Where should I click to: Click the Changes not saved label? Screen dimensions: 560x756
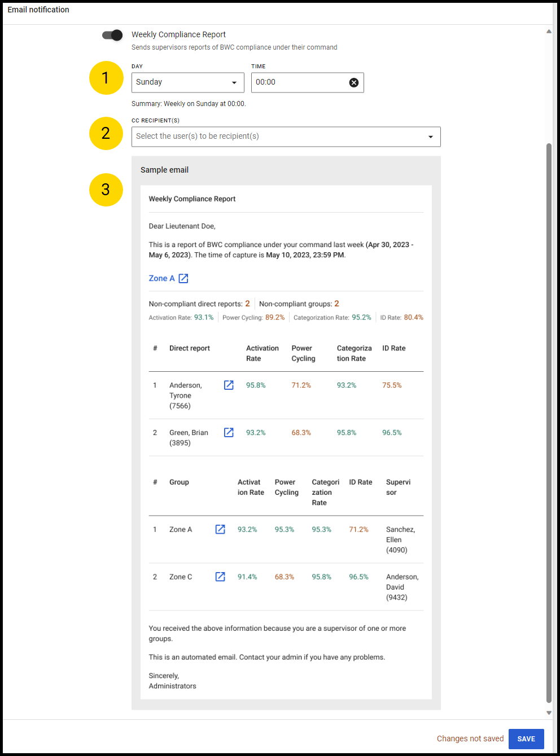pyautogui.click(x=470, y=739)
